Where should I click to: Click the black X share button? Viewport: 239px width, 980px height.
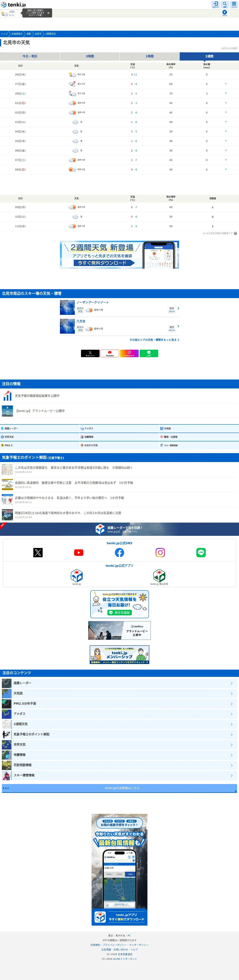90,353
